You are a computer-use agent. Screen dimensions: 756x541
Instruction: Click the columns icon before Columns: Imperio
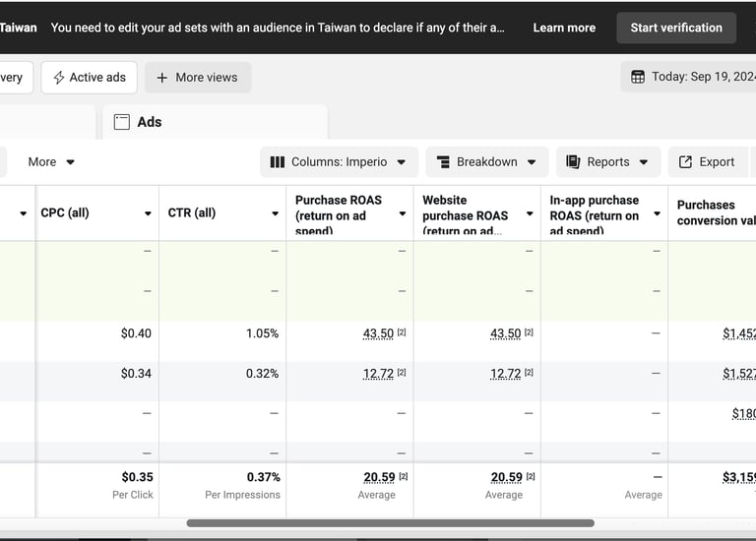point(278,162)
